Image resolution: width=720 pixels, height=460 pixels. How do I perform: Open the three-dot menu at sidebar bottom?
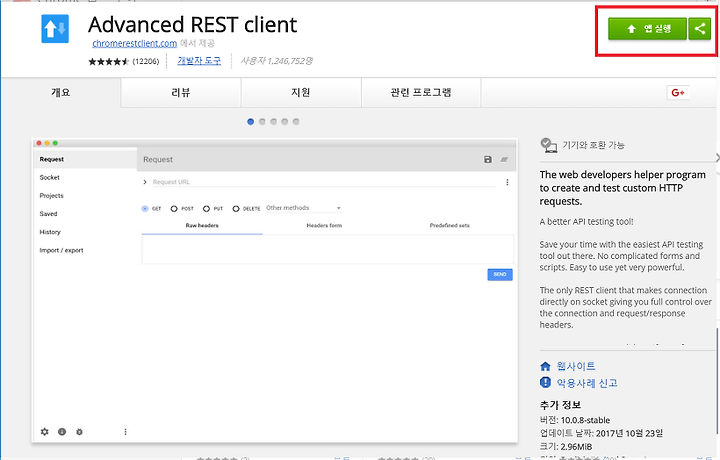125,432
